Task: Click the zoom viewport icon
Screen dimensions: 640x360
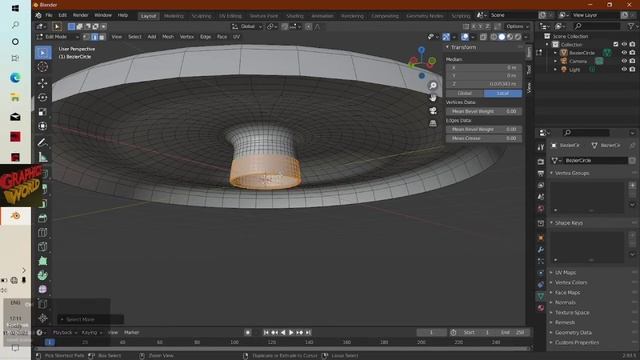Action: pyautogui.click(x=433, y=85)
